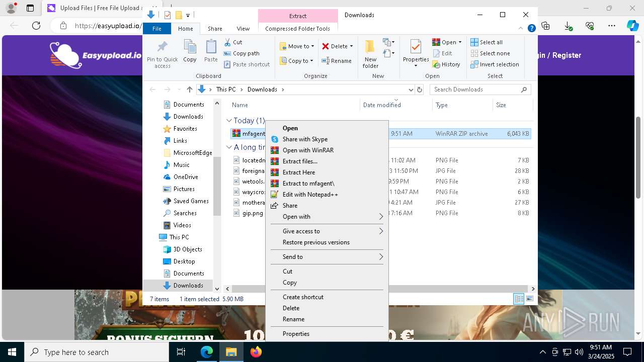Click the Up one level arrow

189,89
